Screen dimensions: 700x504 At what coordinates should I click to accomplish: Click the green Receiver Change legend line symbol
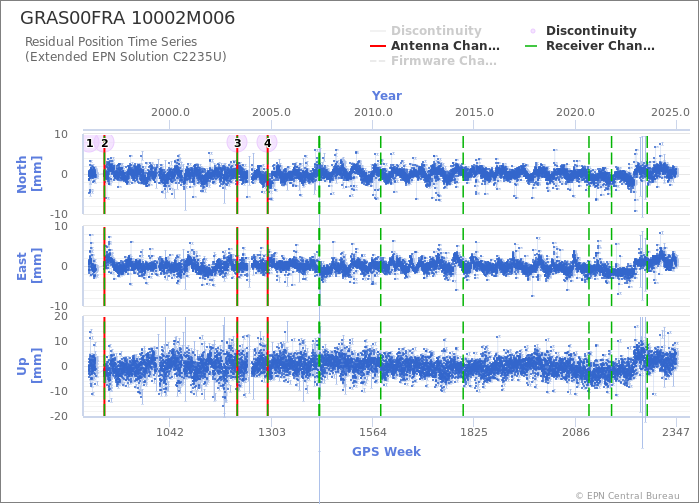click(531, 46)
